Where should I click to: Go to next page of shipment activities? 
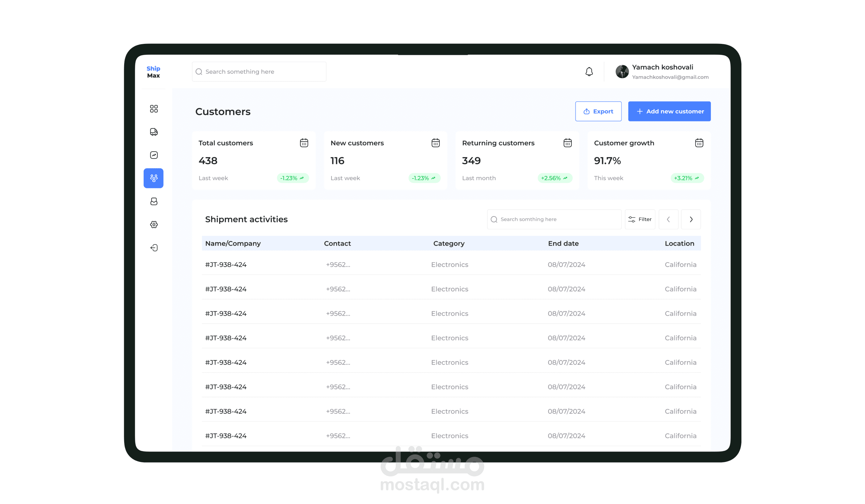pyautogui.click(x=691, y=219)
